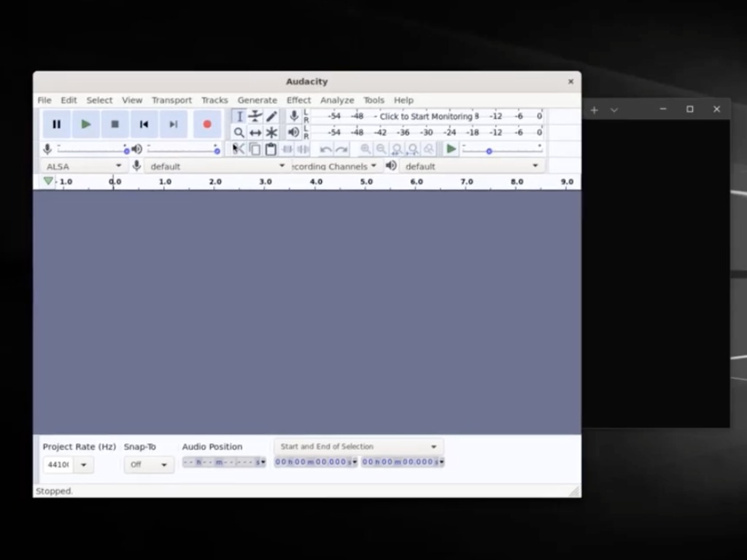Click the Redo arrow icon

click(x=341, y=149)
